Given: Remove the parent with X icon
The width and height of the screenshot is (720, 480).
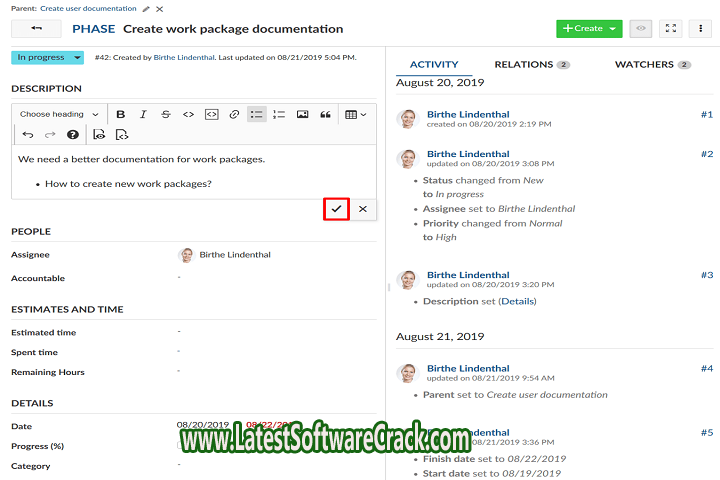Looking at the screenshot, I should point(159,9).
